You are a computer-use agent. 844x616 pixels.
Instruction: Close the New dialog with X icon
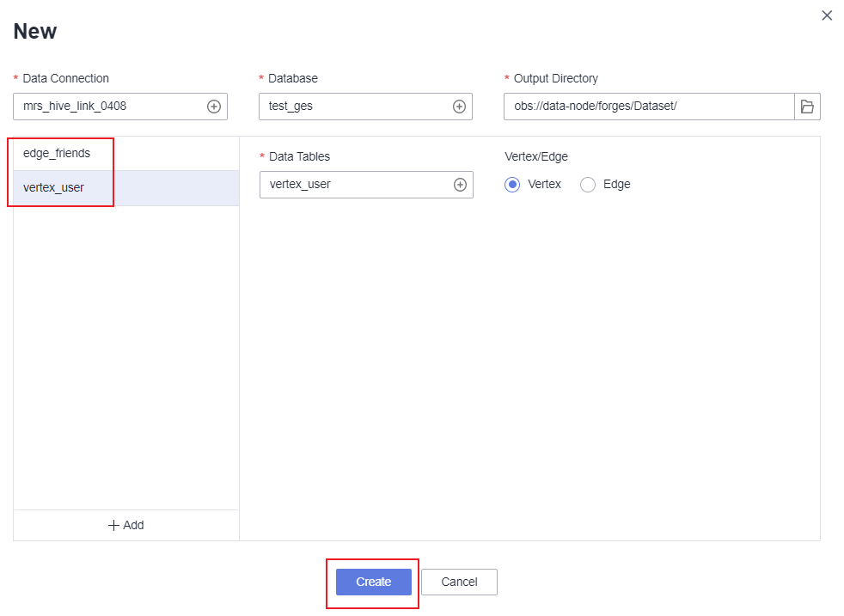pyautogui.click(x=827, y=15)
